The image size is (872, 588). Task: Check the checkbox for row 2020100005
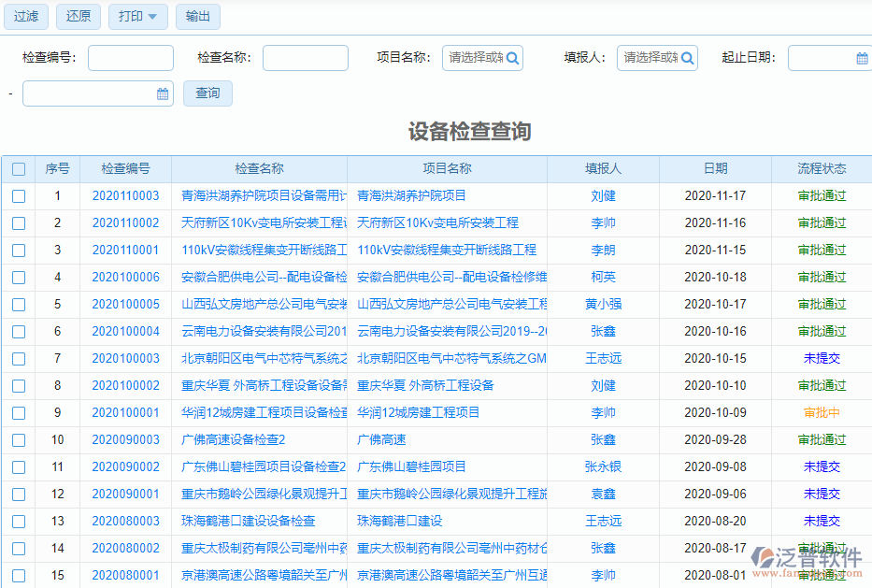pos(19,304)
